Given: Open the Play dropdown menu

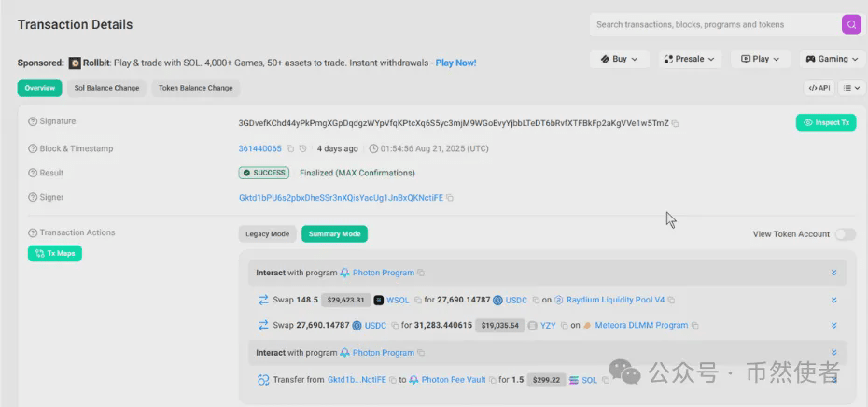Looking at the screenshot, I should pos(760,59).
